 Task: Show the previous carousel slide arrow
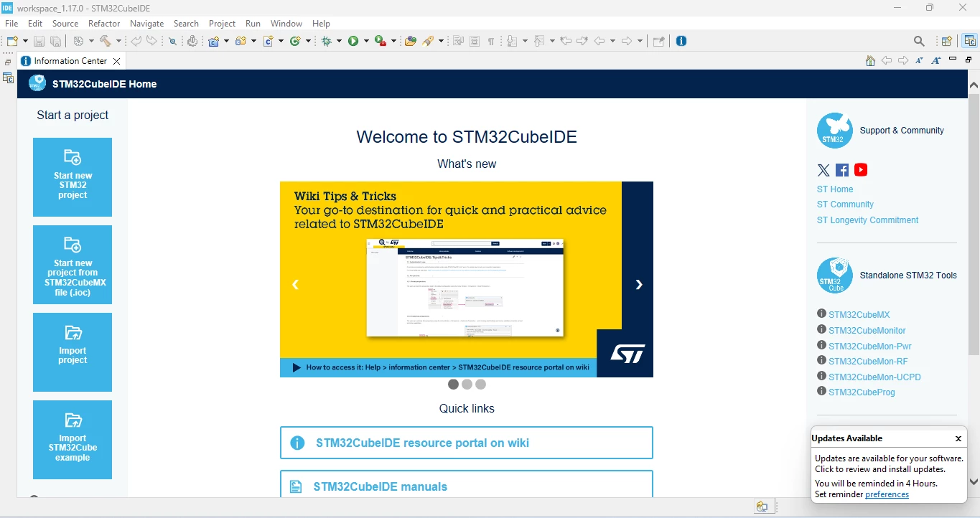(295, 285)
